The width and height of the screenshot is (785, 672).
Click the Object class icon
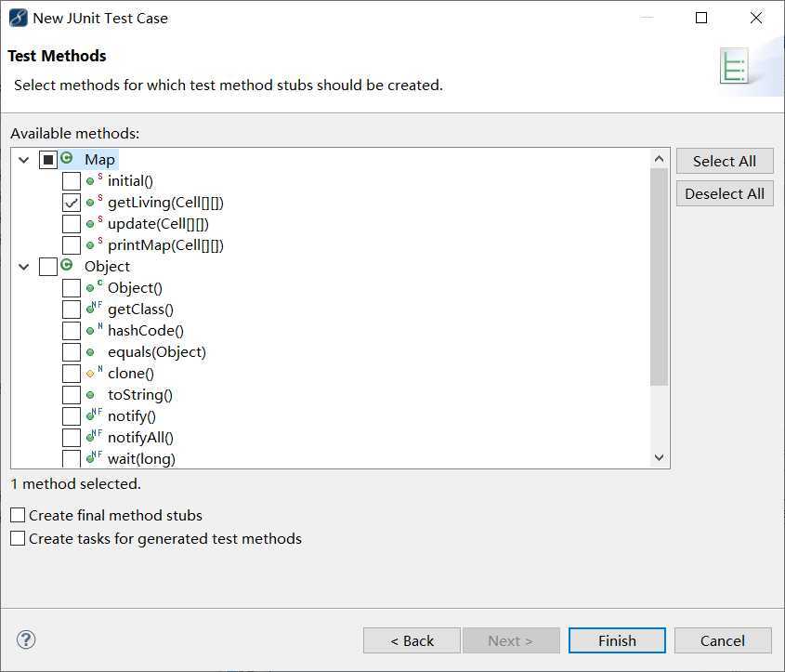(x=67, y=265)
